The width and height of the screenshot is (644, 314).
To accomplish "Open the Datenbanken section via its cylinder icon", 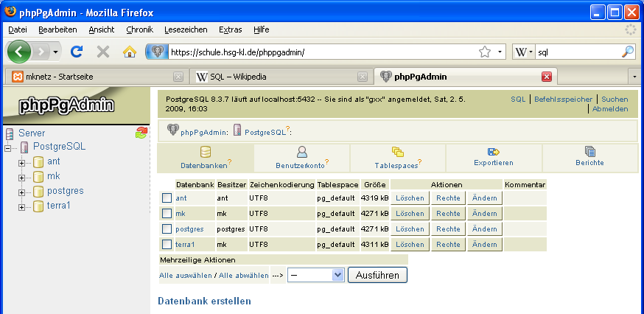I will point(206,152).
